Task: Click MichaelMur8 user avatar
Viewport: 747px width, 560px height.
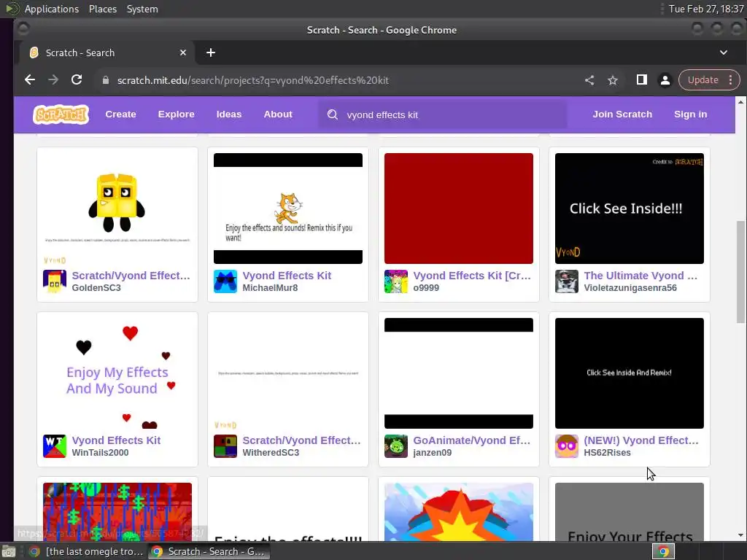Action: [225, 281]
